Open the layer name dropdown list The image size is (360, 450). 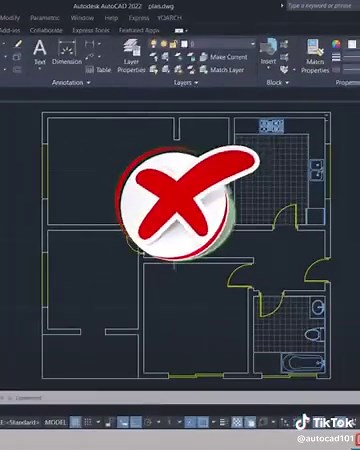[253, 44]
